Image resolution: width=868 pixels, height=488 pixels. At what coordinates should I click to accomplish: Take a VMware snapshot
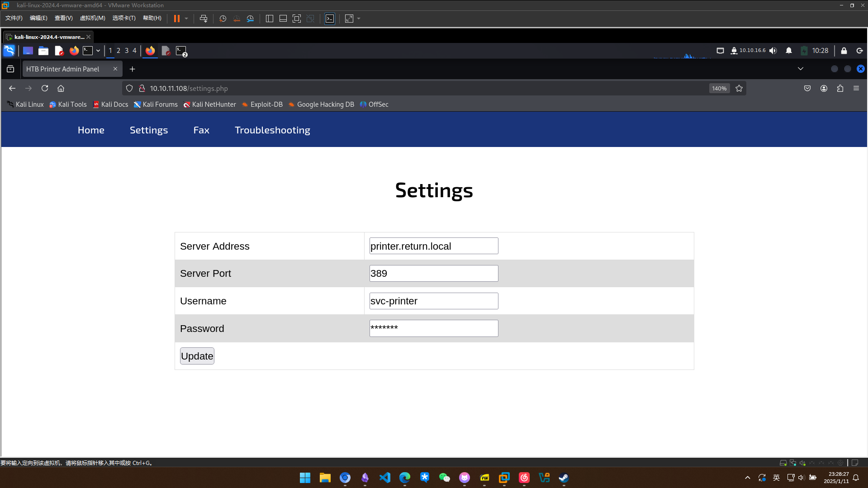tap(223, 19)
